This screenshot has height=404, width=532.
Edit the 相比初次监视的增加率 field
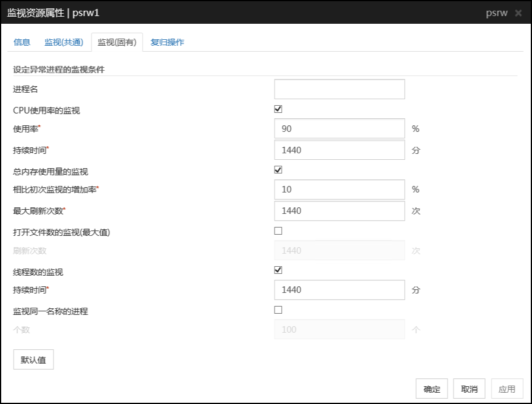click(339, 190)
